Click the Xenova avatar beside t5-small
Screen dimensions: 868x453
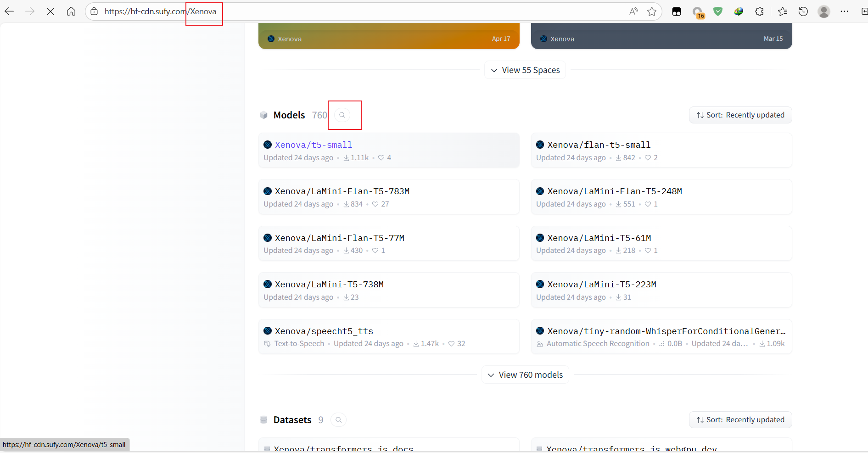tap(268, 145)
